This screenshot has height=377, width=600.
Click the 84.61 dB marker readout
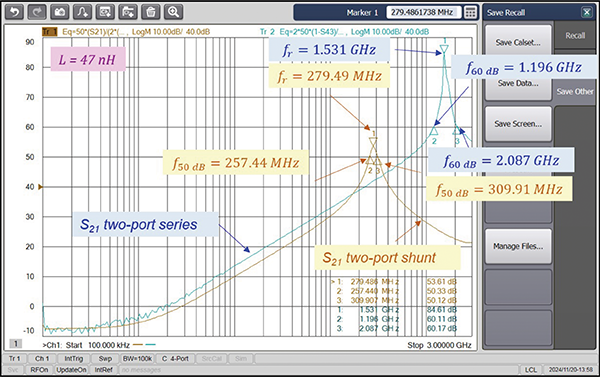tap(442, 310)
